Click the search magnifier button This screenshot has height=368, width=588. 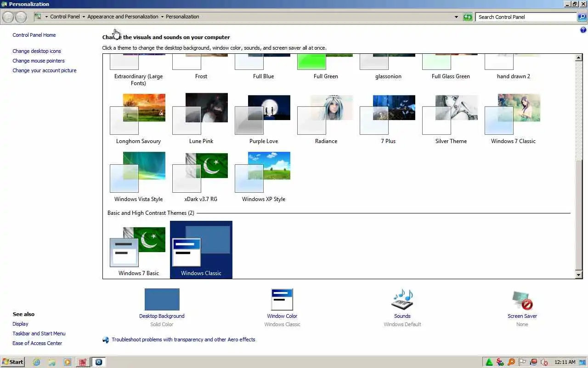(x=582, y=17)
